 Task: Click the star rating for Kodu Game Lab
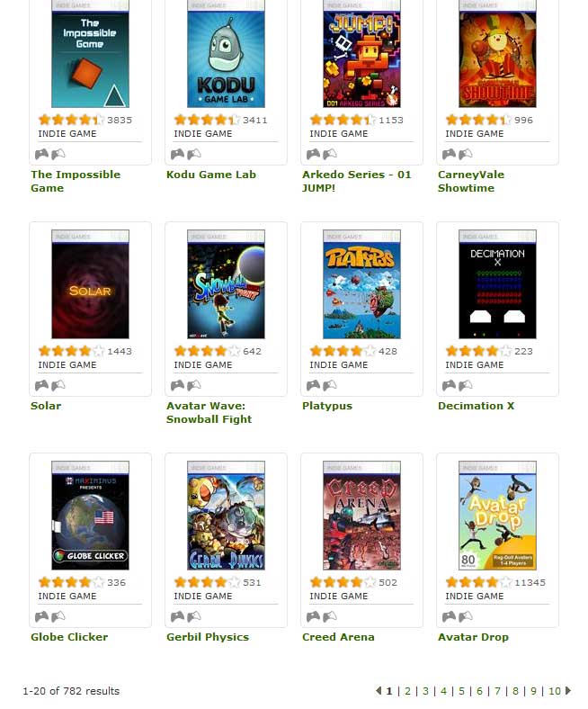click(207, 120)
